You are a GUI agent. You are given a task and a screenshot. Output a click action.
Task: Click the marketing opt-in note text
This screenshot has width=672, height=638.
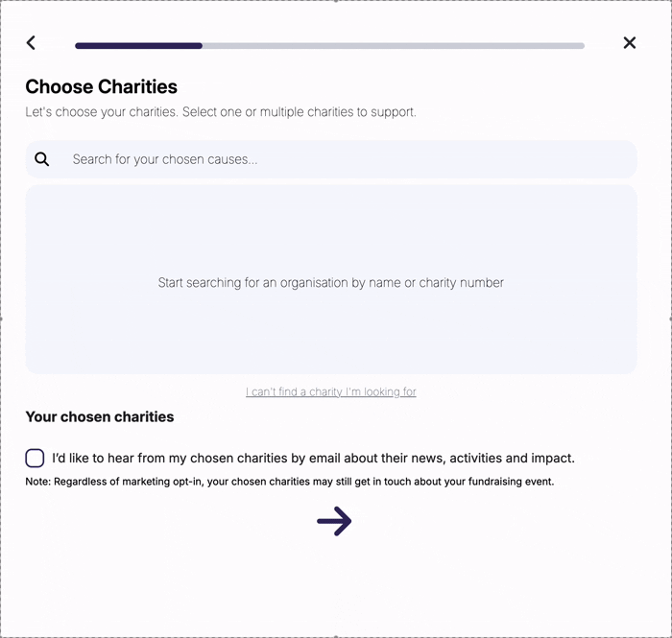pyautogui.click(x=289, y=482)
